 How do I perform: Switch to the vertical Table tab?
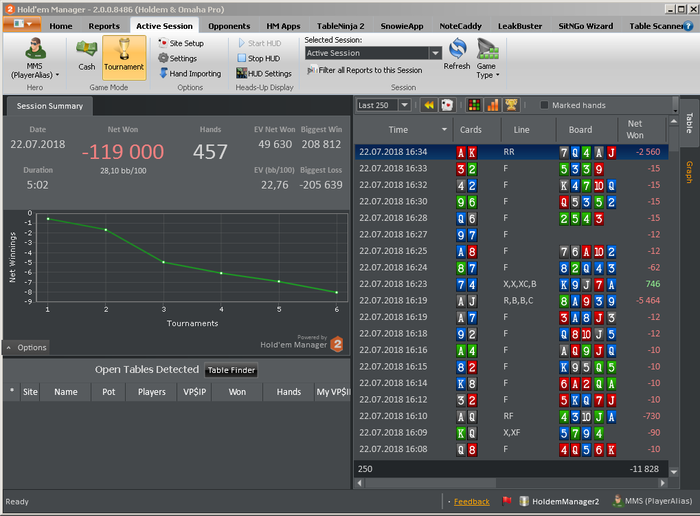(689, 123)
